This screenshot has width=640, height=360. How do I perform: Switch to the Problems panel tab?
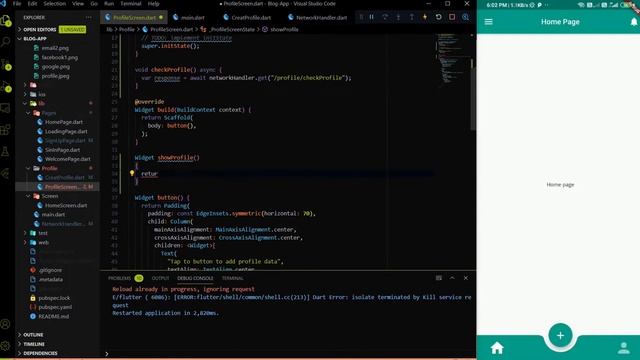[x=125, y=278]
